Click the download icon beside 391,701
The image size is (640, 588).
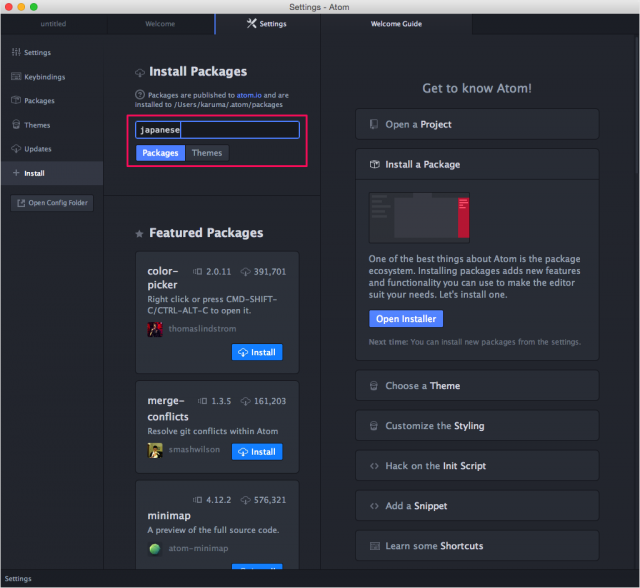pyautogui.click(x=245, y=272)
